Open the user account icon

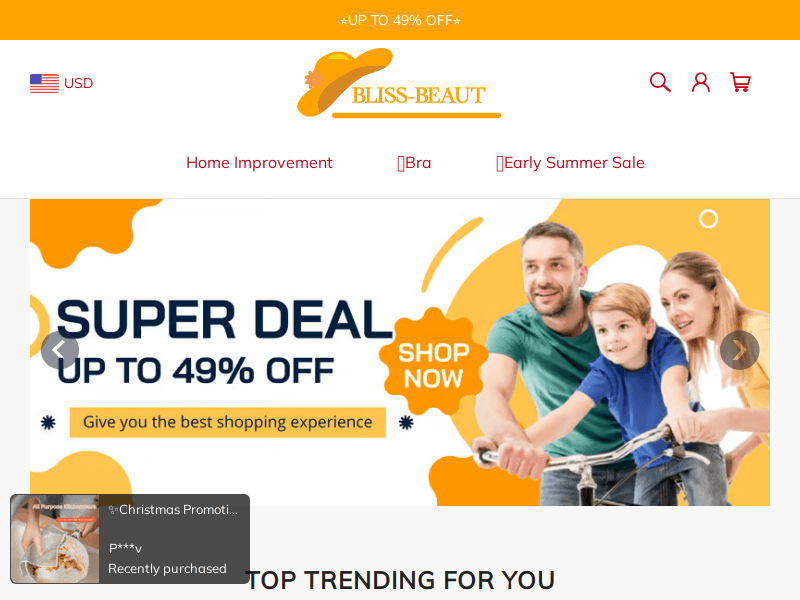701,82
